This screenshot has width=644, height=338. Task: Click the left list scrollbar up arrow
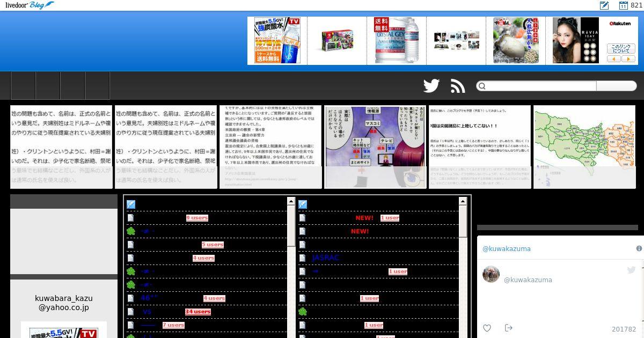pyautogui.click(x=291, y=201)
